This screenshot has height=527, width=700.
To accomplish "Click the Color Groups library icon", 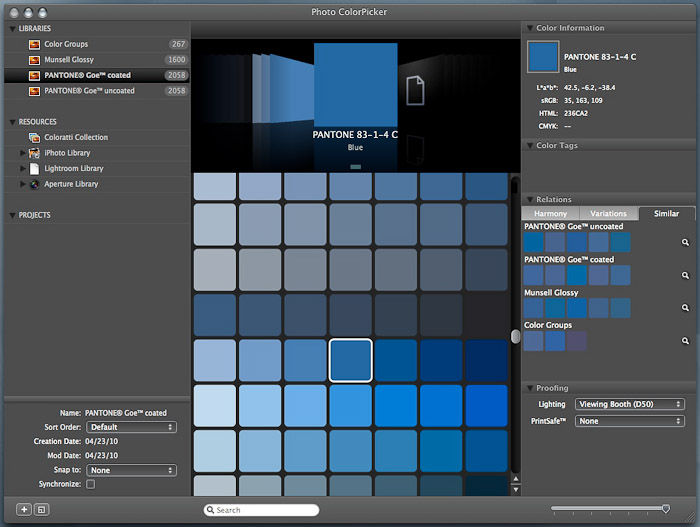I will [x=34, y=44].
